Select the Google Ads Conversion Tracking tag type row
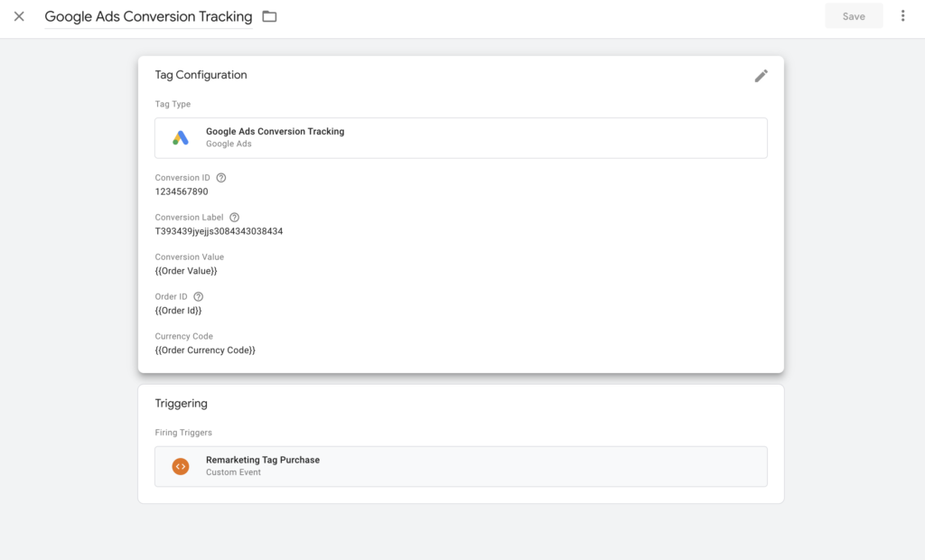This screenshot has height=560, width=925. (461, 136)
